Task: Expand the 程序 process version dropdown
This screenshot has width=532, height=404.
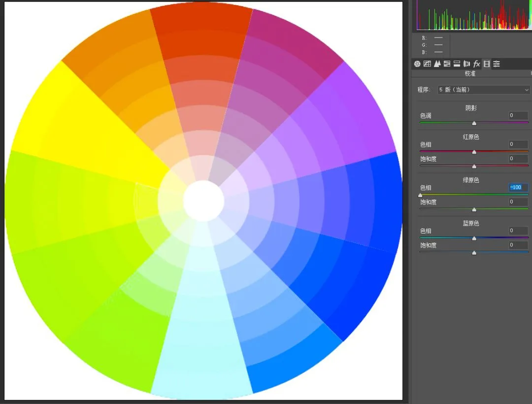Action: pos(483,90)
